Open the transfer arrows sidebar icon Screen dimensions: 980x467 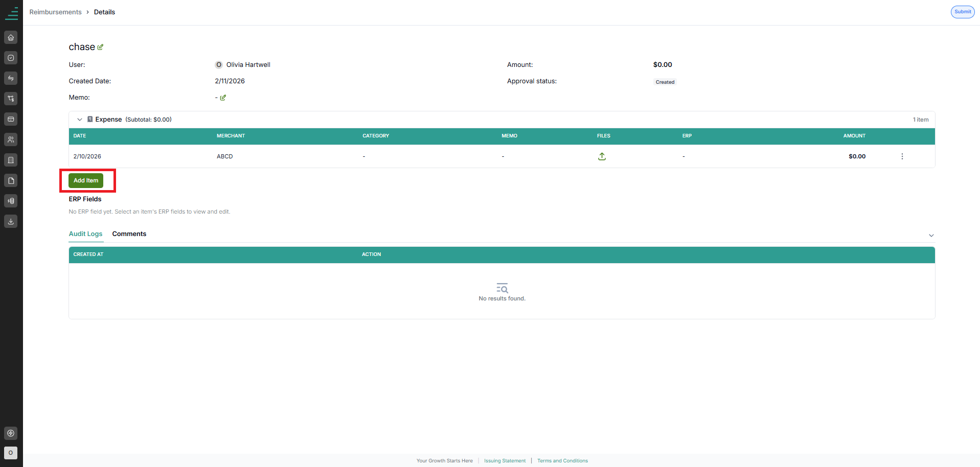tap(11, 78)
